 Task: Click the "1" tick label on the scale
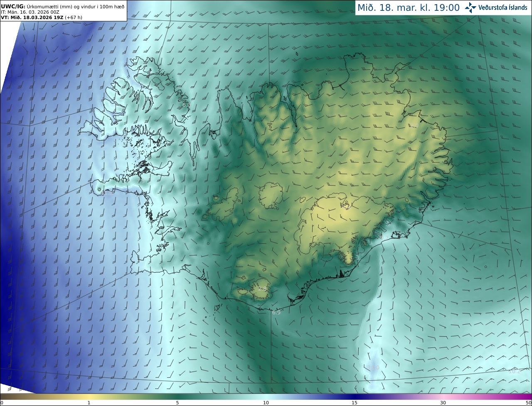[x=89, y=403]
